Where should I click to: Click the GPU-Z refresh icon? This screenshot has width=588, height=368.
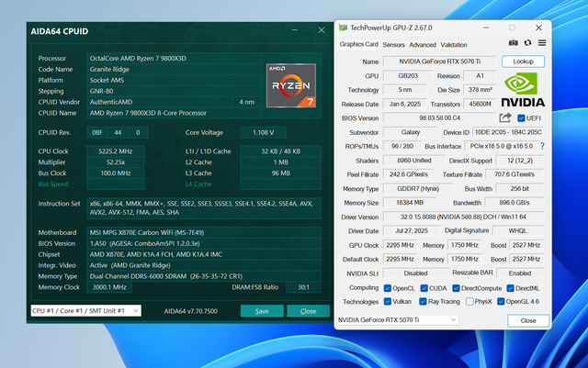[527, 43]
